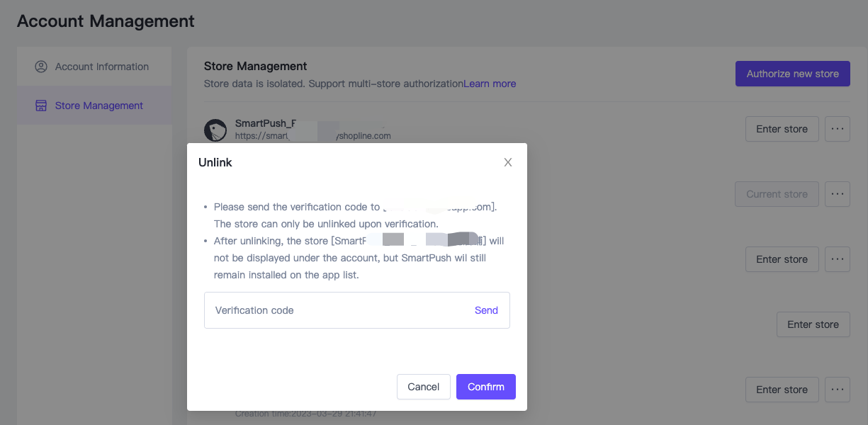Screen dimensions: 868x425
Task: Click the Current store button
Action: point(777,194)
